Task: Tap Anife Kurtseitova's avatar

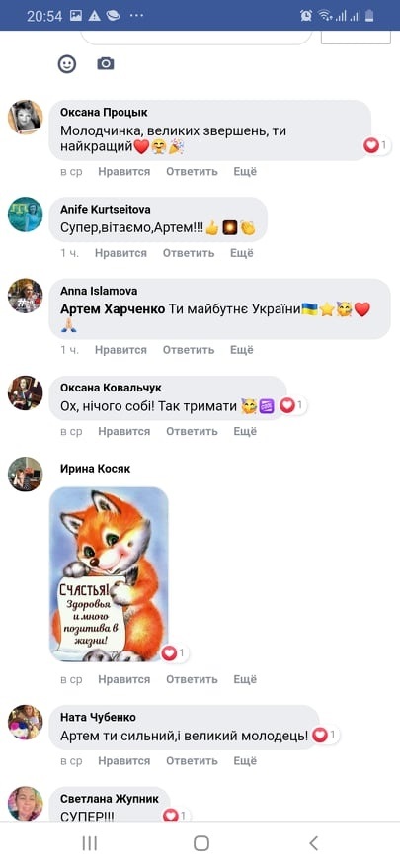Action: [x=25, y=215]
